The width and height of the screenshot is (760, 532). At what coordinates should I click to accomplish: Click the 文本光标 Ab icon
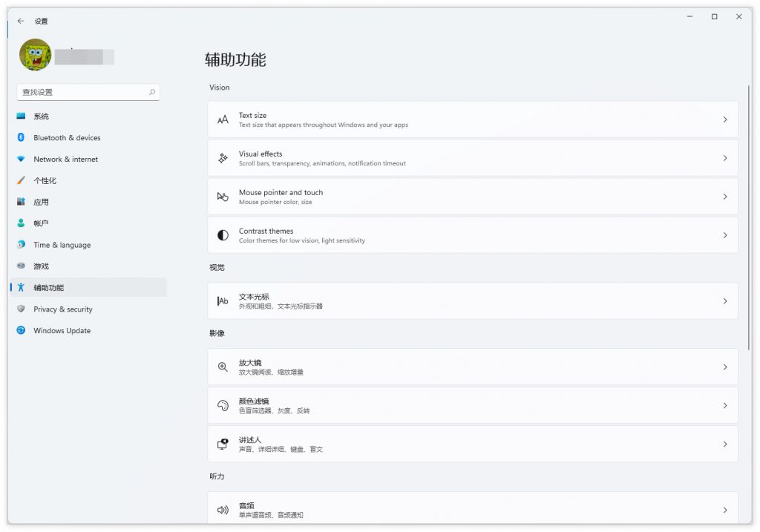pyautogui.click(x=223, y=301)
